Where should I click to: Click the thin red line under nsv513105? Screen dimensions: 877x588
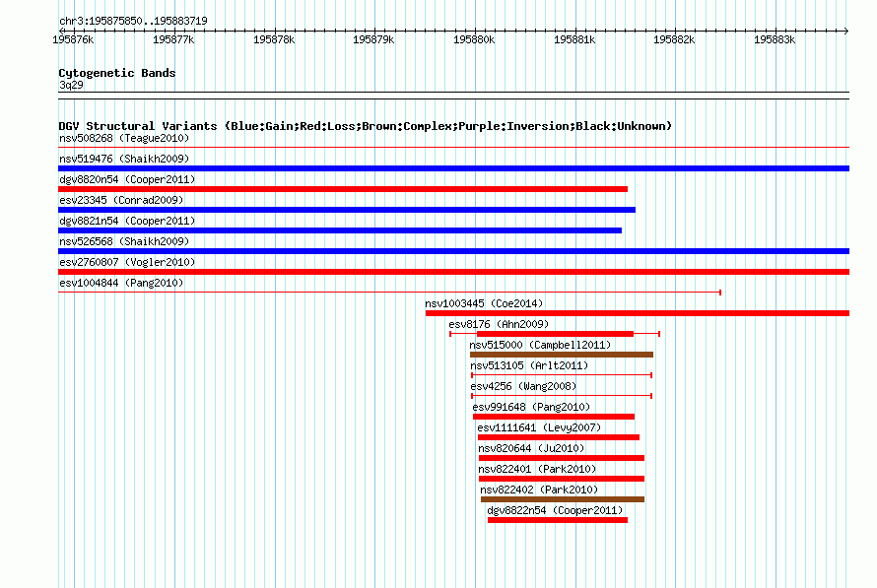tap(562, 375)
